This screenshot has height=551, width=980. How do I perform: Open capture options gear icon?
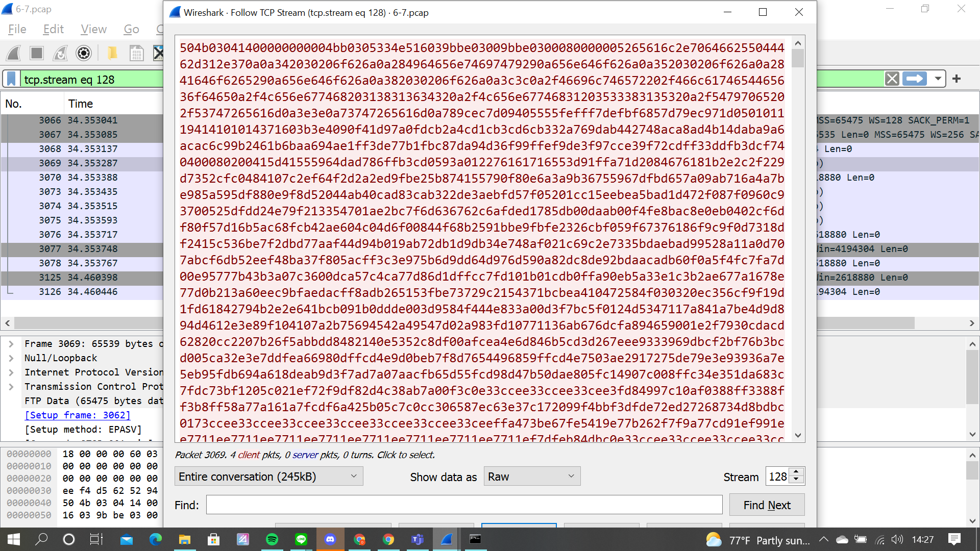[84, 53]
